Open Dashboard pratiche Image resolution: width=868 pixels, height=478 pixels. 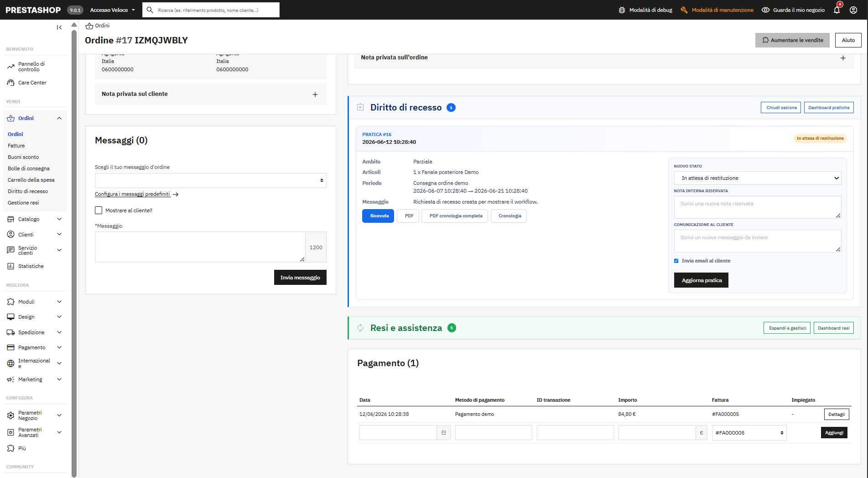point(829,108)
